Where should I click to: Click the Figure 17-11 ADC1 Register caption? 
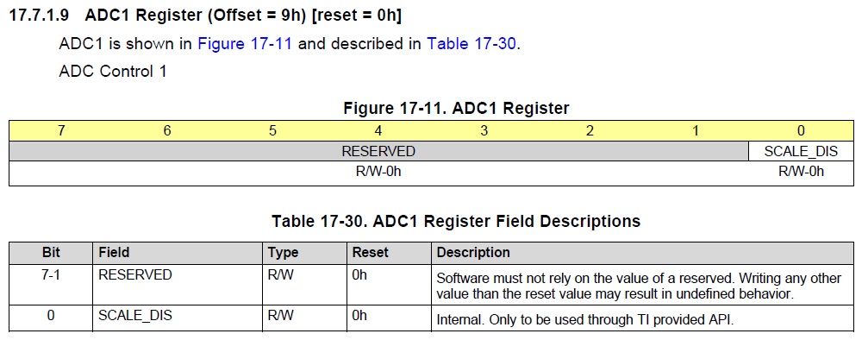(456, 108)
